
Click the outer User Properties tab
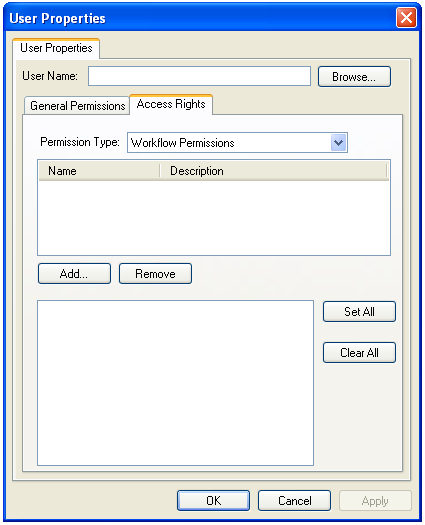point(56,48)
